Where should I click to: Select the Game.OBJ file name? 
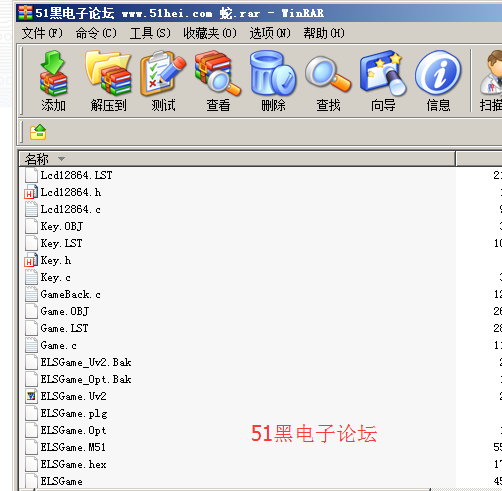coord(65,311)
